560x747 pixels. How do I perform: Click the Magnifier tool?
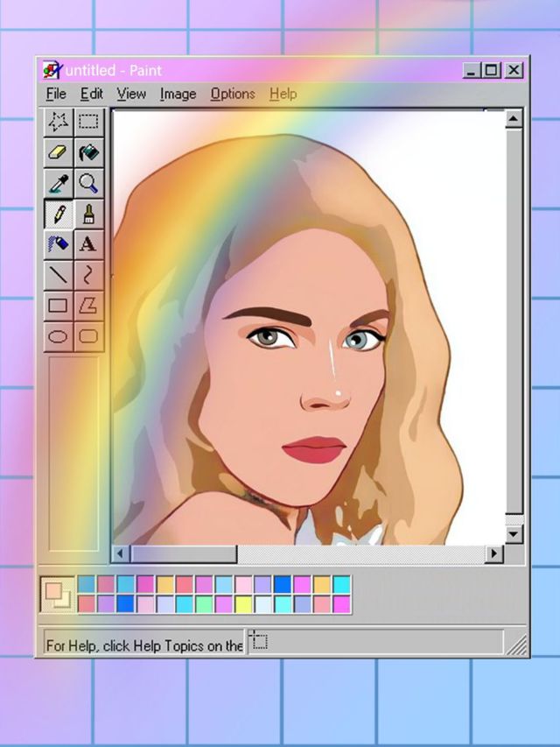[x=88, y=183]
